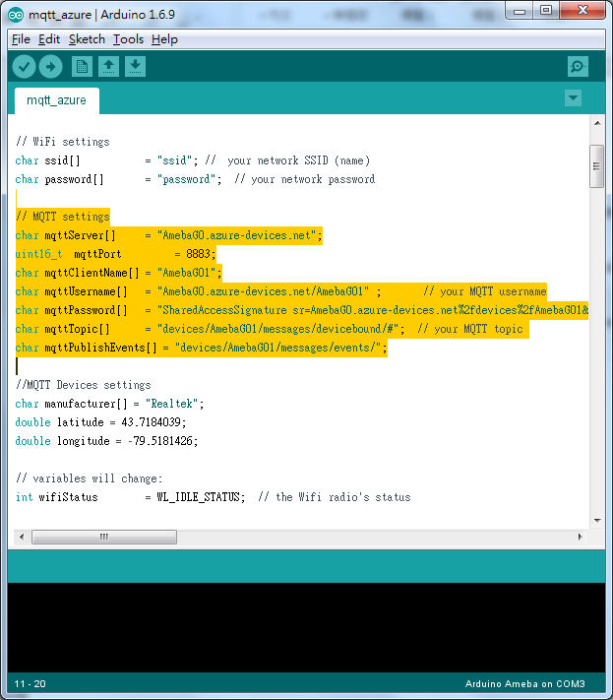Screen dimensions: 613x700
Task: Click vertical scrollbar down arrow
Action: pyautogui.click(x=597, y=521)
